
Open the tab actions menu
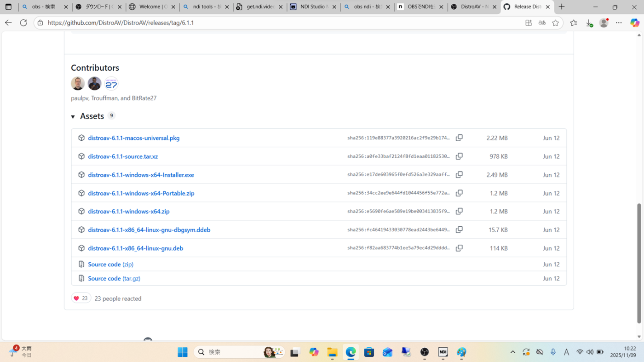click(x=8, y=7)
